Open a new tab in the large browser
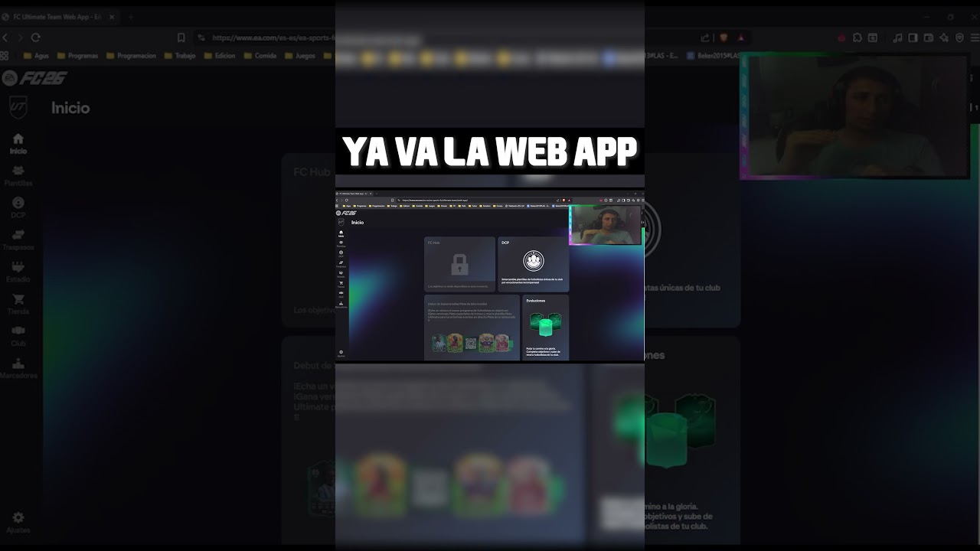Screen dimensions: 980x551 click(131, 17)
